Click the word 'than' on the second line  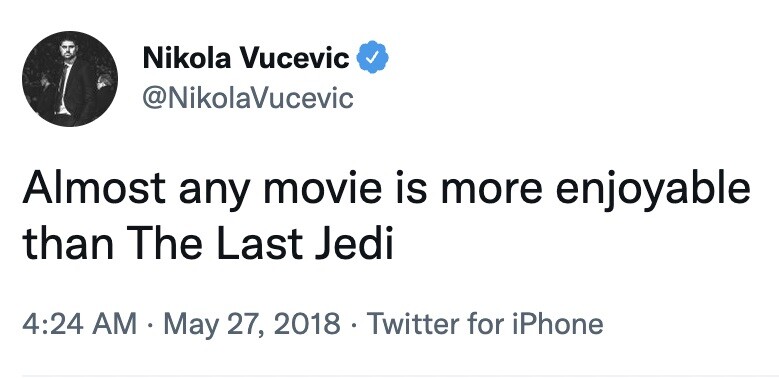(x=68, y=244)
